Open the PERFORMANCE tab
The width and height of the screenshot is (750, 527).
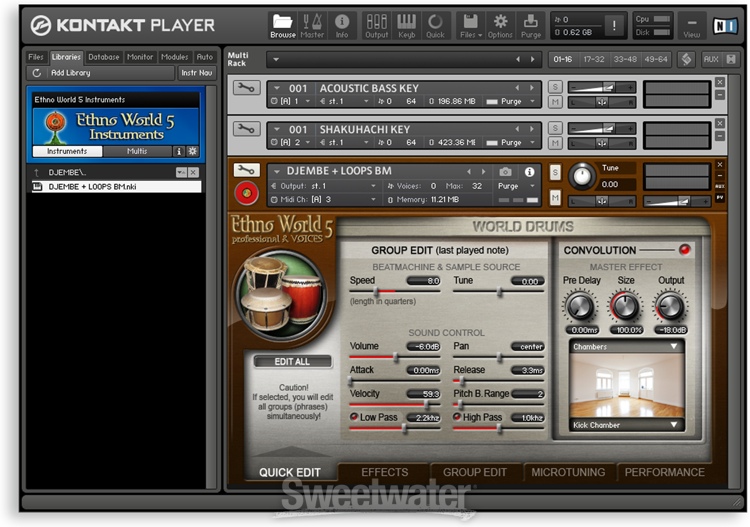pos(664,472)
